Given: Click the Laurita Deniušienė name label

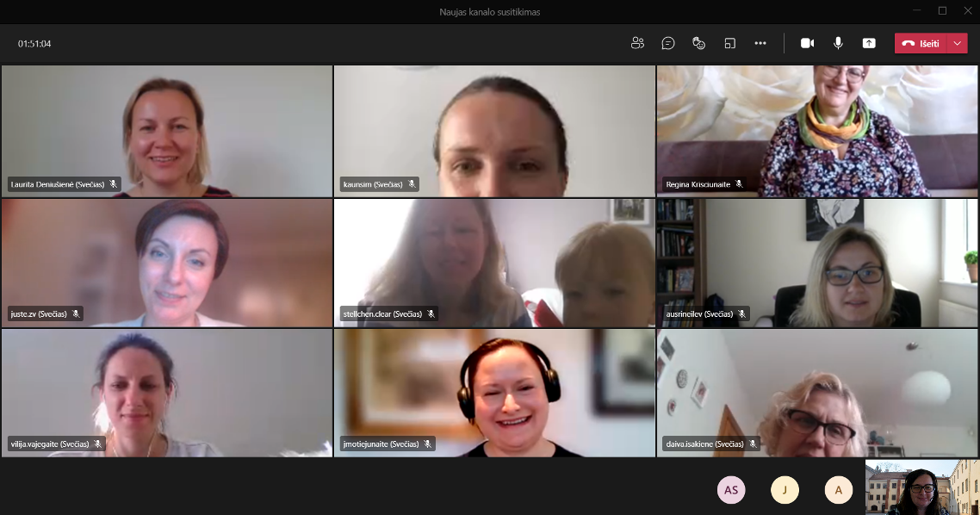Looking at the screenshot, I should [x=57, y=184].
